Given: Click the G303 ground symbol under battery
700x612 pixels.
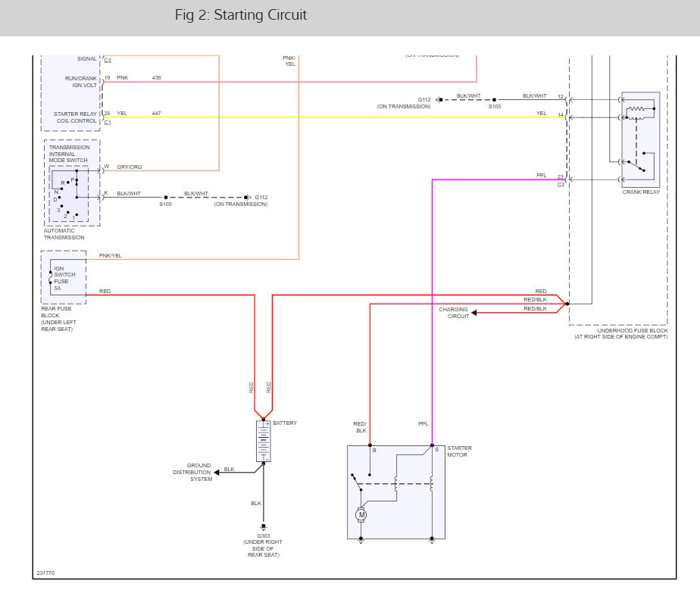Looking at the screenshot, I should [x=264, y=526].
